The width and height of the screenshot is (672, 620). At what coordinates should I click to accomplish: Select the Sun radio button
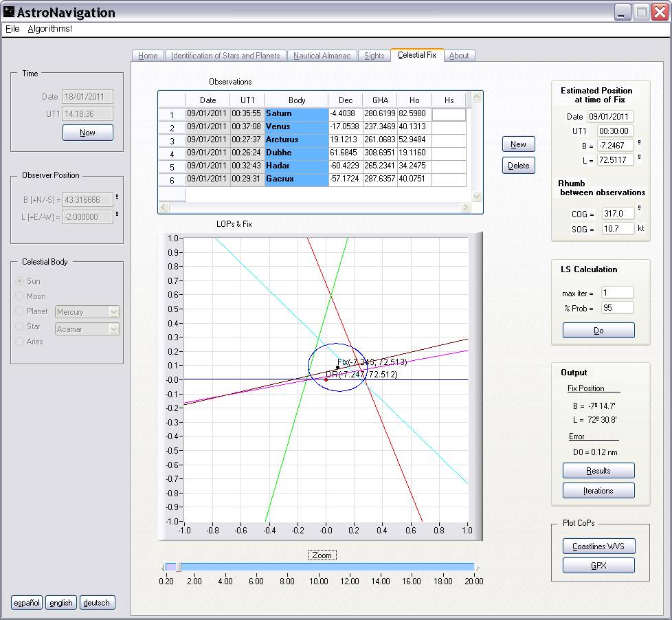(20, 281)
